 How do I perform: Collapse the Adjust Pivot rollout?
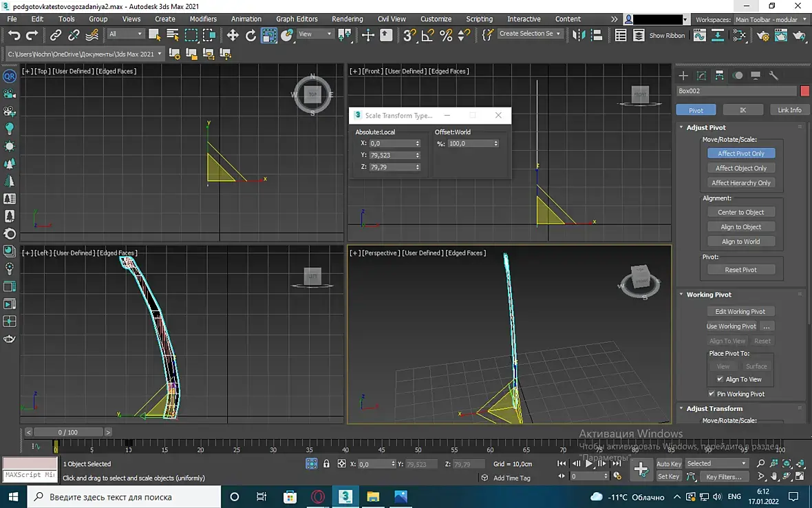point(705,127)
